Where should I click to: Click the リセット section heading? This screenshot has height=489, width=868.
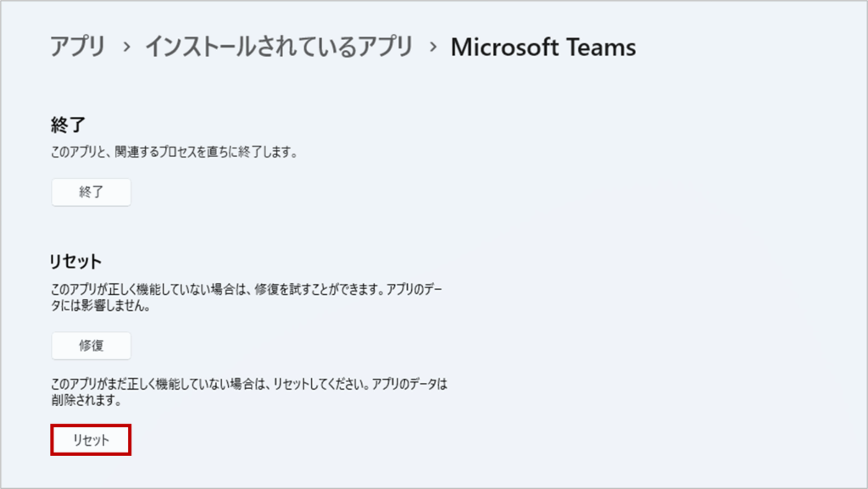coord(75,261)
